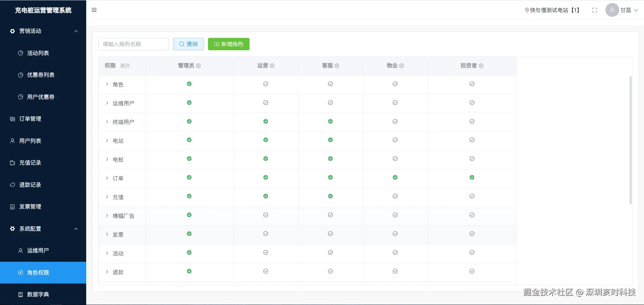
Task: Toggle 运营 permission for 角色 row
Action: click(x=266, y=84)
